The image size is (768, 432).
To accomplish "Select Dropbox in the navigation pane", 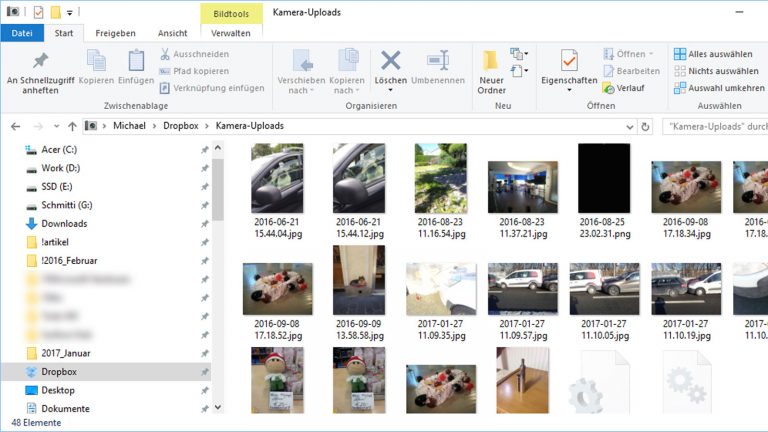I will (58, 372).
